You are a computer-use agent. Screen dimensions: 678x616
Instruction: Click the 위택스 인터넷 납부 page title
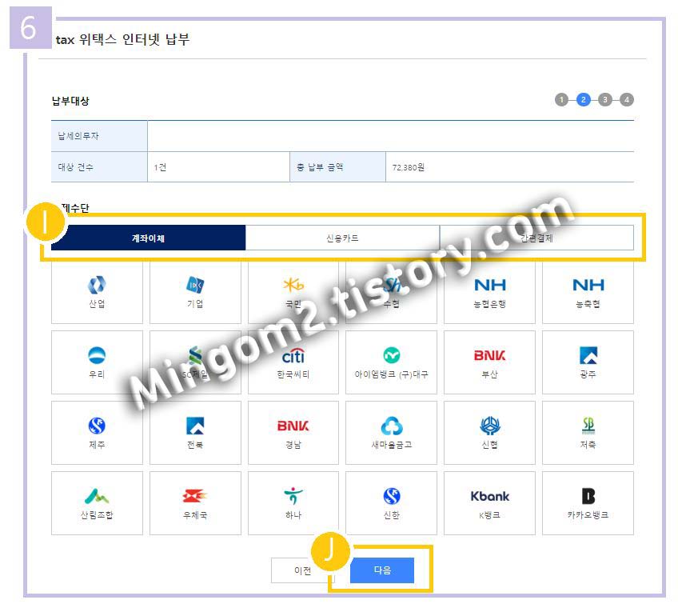[134, 39]
